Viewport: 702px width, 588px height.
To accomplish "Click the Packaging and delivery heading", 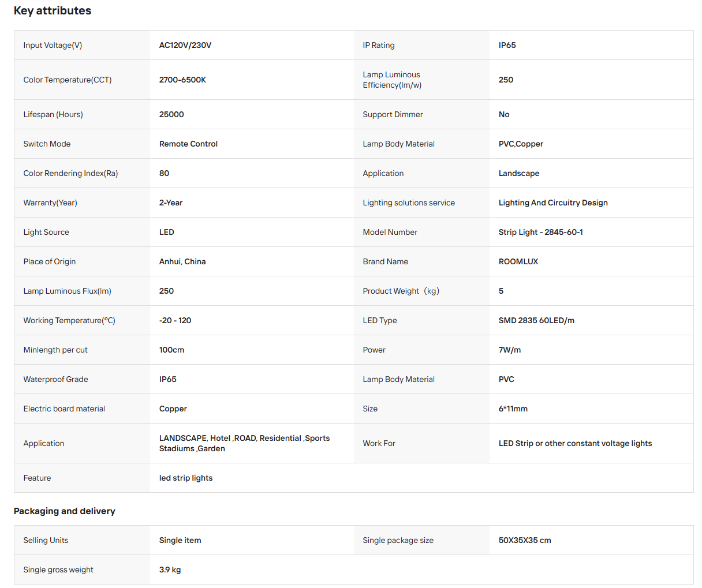I will (65, 511).
